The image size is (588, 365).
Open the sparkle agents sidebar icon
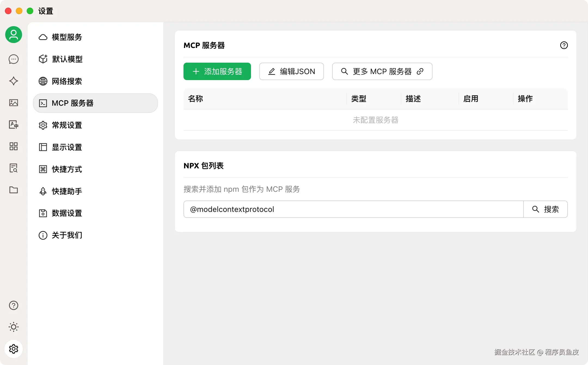pos(14,81)
